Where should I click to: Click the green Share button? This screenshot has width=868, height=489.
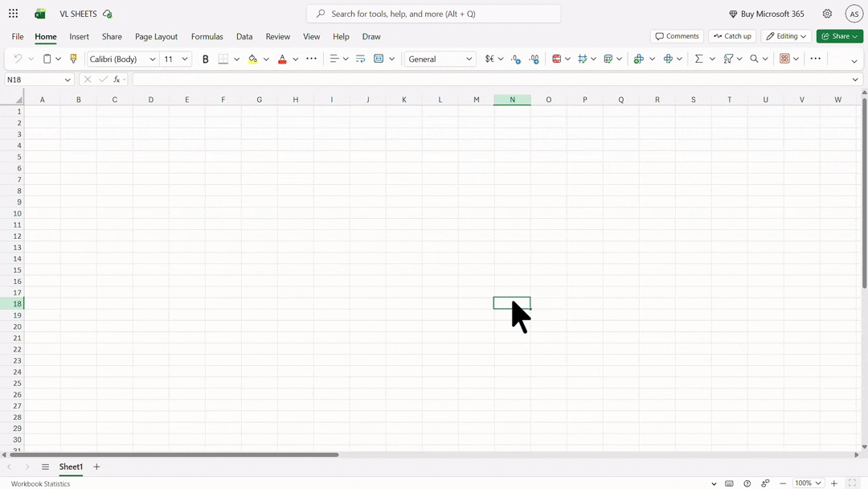pos(840,36)
